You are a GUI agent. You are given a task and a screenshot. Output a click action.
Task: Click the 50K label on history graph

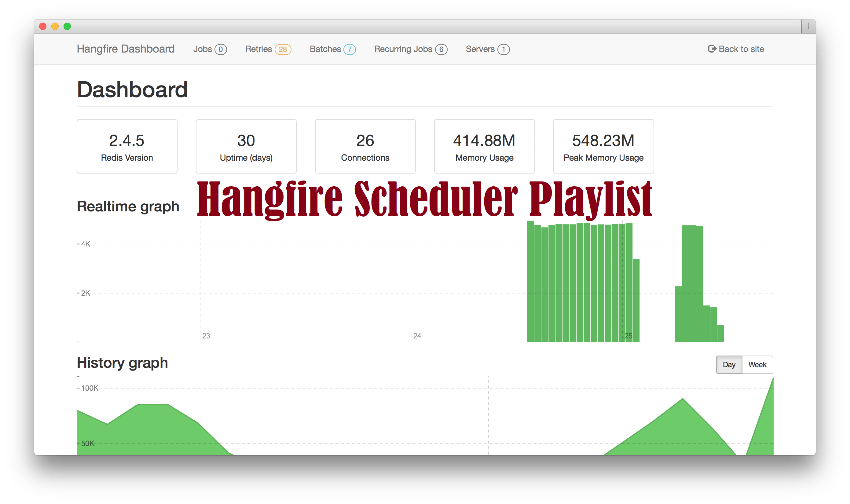point(88,443)
